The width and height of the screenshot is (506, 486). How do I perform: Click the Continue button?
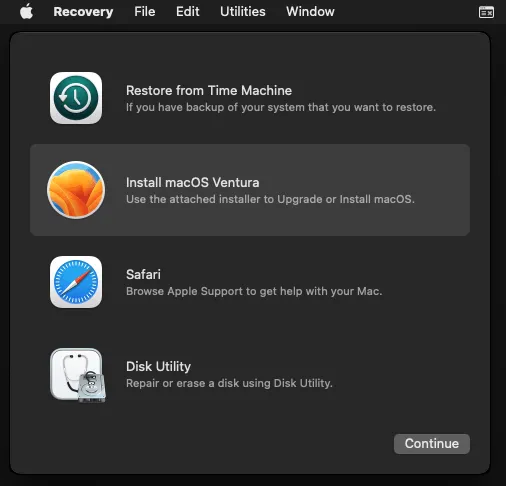432,444
